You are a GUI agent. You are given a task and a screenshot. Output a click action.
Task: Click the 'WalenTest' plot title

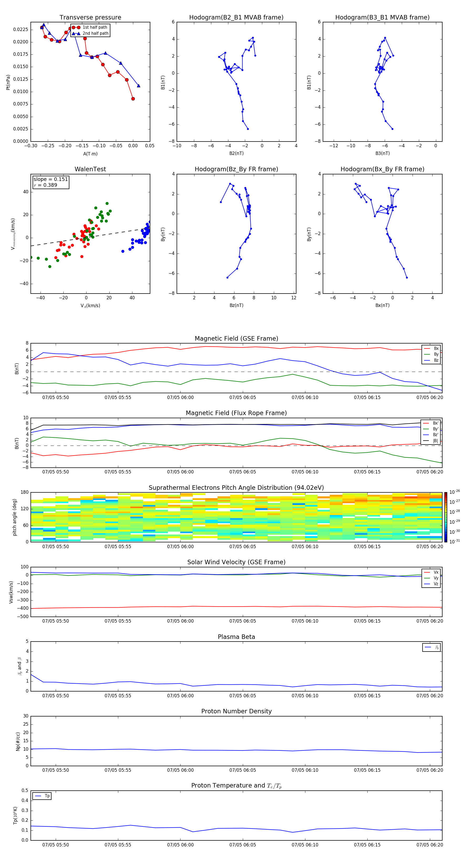click(90, 169)
